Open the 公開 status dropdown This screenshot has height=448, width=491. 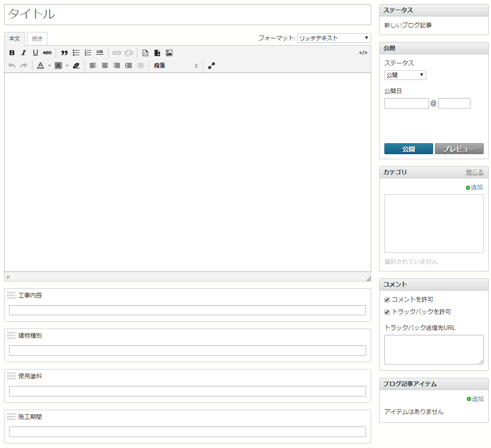tap(405, 75)
